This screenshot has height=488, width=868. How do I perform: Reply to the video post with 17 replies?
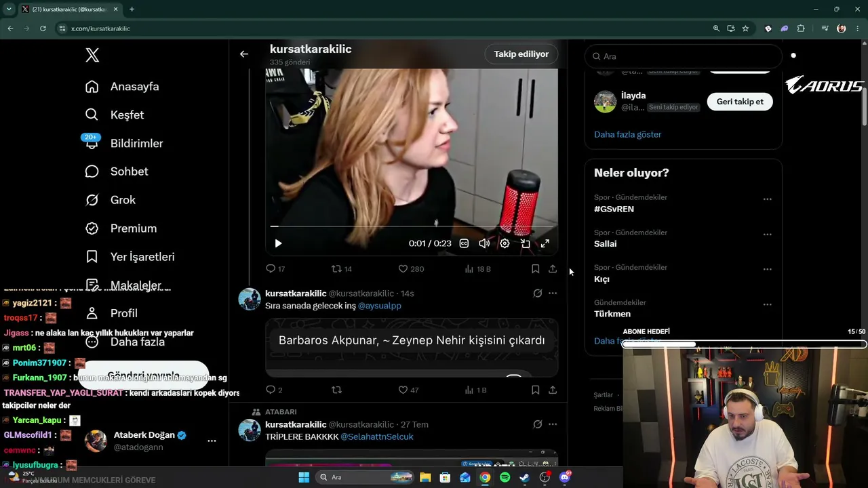click(275, 269)
